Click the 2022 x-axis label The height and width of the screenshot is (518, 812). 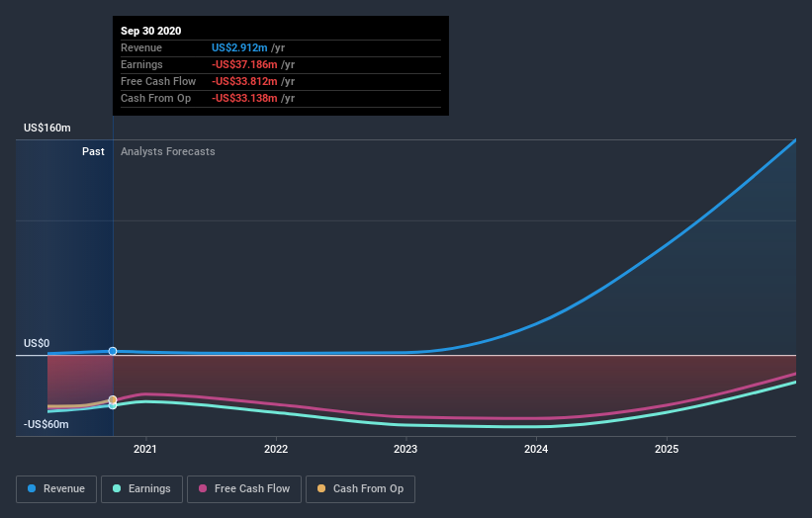[x=276, y=449]
